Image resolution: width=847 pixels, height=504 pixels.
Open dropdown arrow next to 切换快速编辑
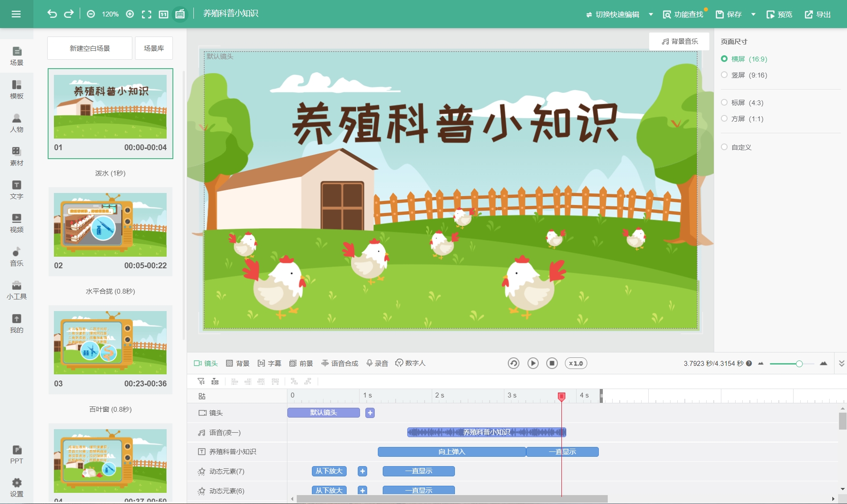click(x=651, y=14)
